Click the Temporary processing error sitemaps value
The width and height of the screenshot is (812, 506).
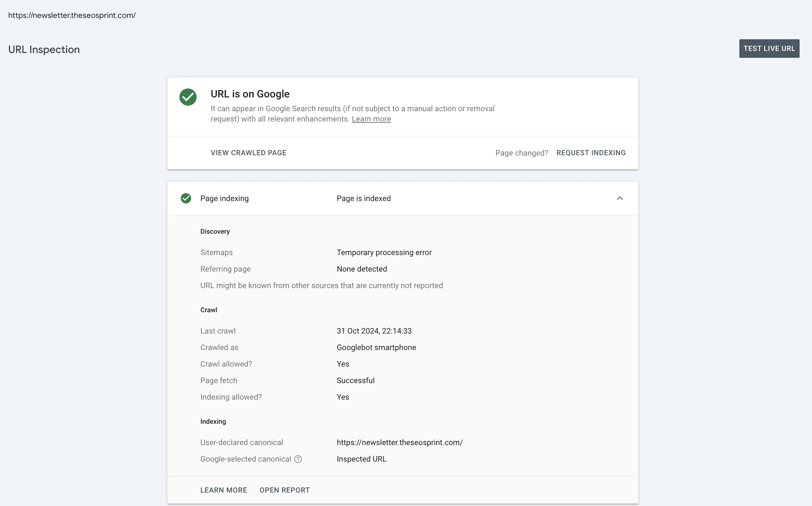point(384,253)
